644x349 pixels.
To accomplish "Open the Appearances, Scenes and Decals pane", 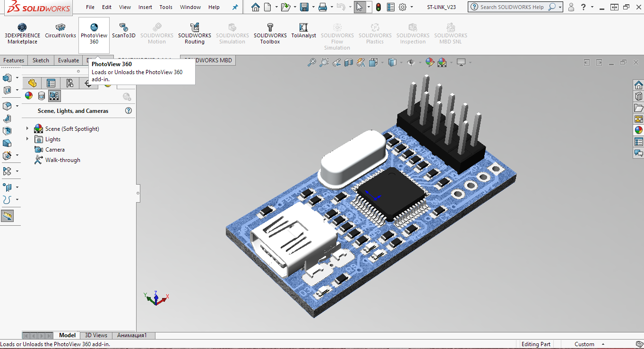I will (639, 130).
